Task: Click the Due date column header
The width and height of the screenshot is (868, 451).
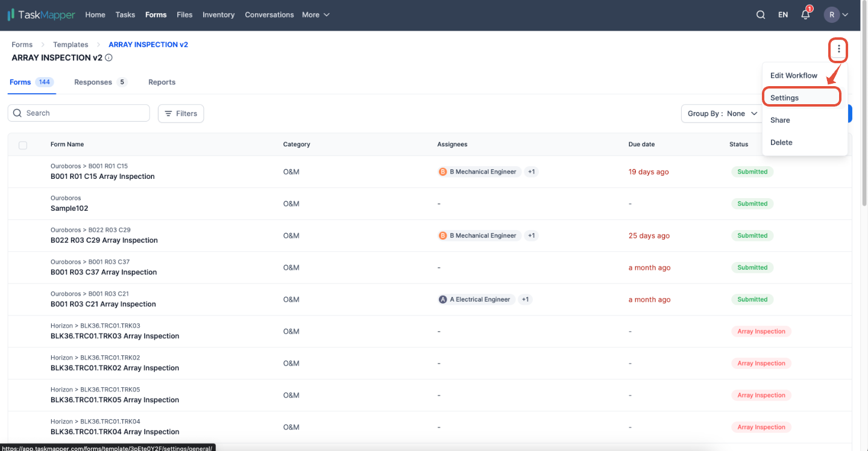Action: [641, 145]
